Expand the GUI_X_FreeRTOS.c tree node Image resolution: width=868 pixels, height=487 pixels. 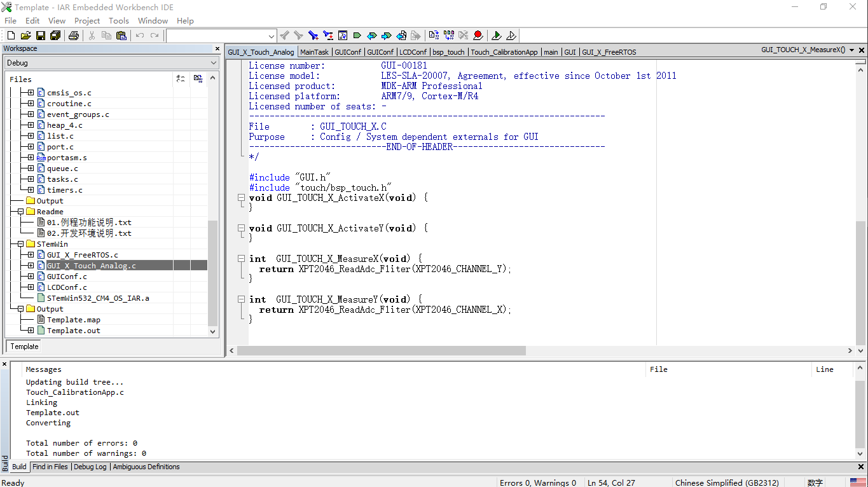[x=31, y=255]
